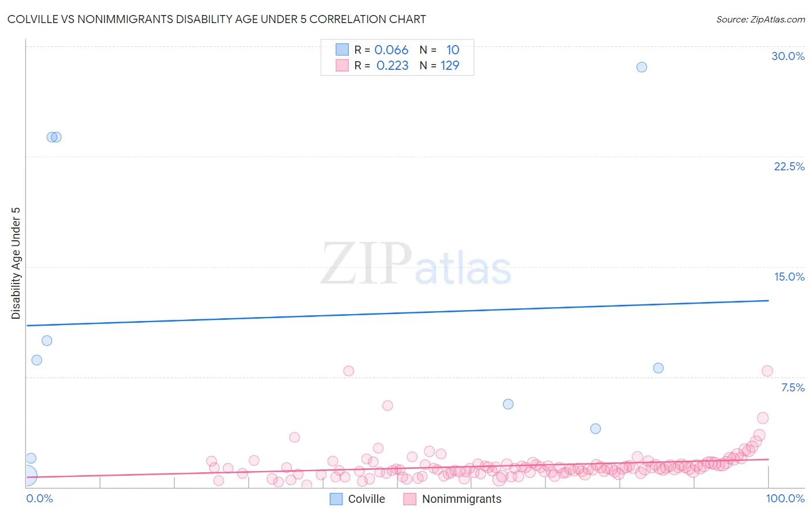Click the Disability Age Under 5 axis label
The image size is (812, 515).
click(16, 263)
